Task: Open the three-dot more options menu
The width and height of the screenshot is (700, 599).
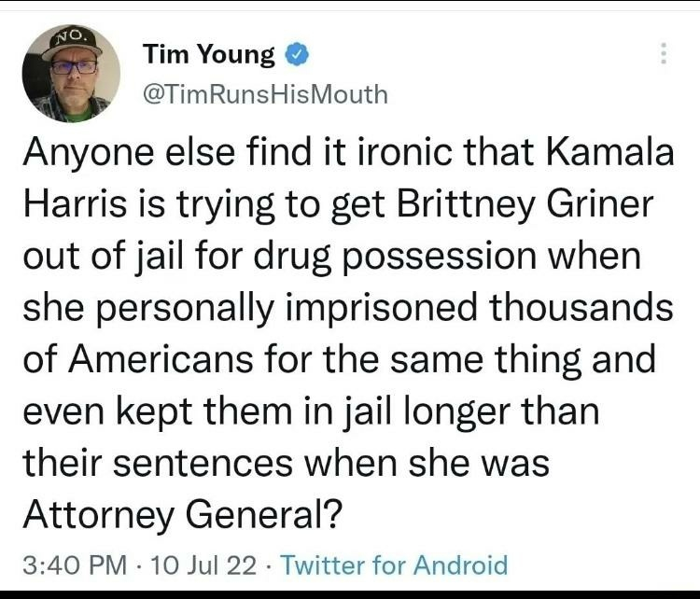Action: [664, 55]
